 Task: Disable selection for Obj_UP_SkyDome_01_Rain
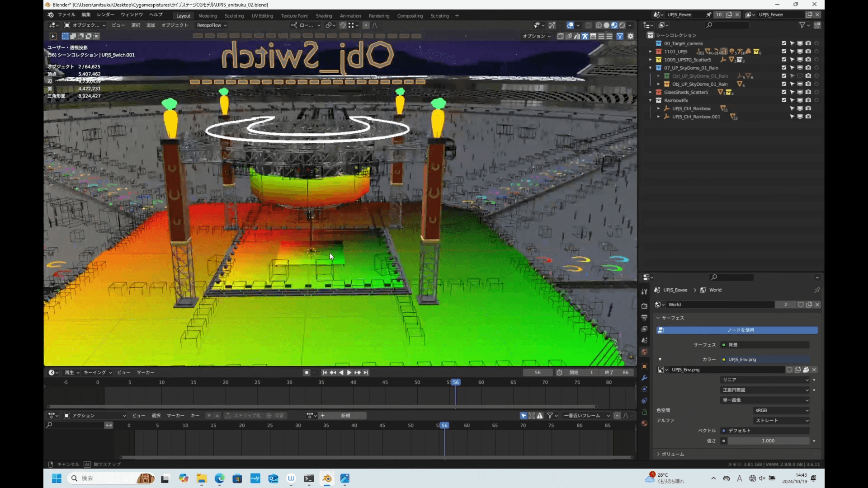tap(792, 84)
